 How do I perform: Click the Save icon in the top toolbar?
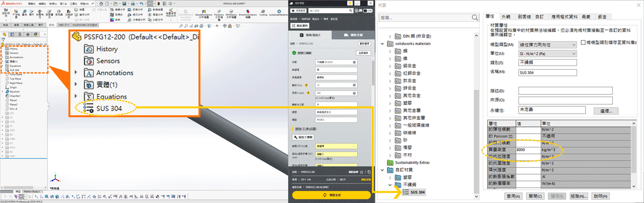(x=124, y=3)
